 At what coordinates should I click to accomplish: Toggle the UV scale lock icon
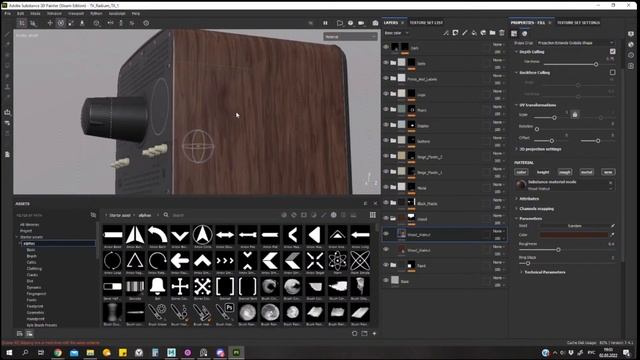[575, 115]
